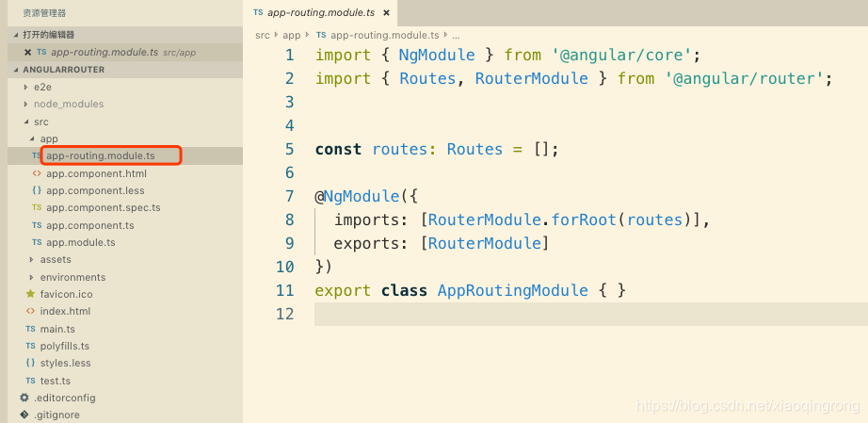Collapse the 打开的编辑器 section
868x423 pixels.
pos(16,34)
